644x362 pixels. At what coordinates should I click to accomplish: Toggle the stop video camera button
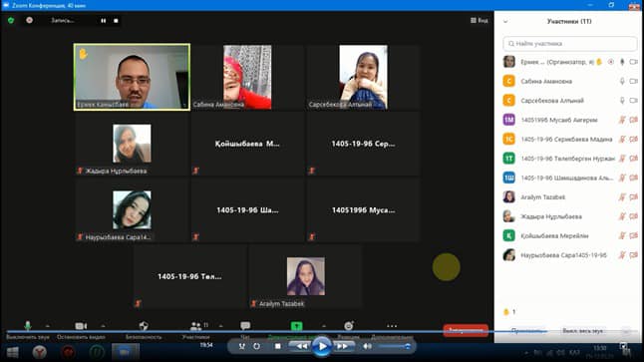point(81,326)
